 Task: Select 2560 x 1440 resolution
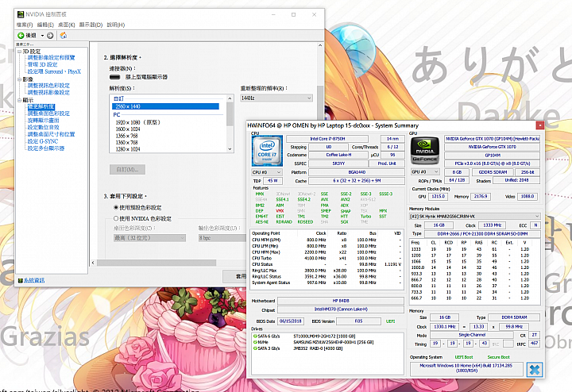(x=165, y=106)
